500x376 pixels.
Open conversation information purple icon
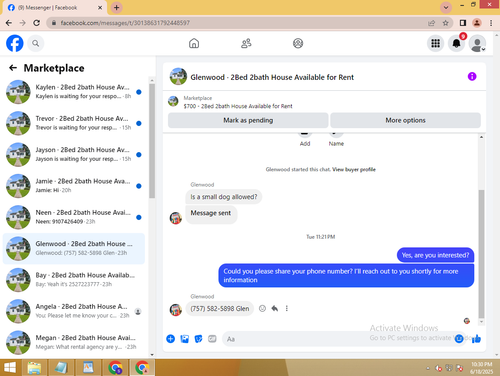[472, 77]
